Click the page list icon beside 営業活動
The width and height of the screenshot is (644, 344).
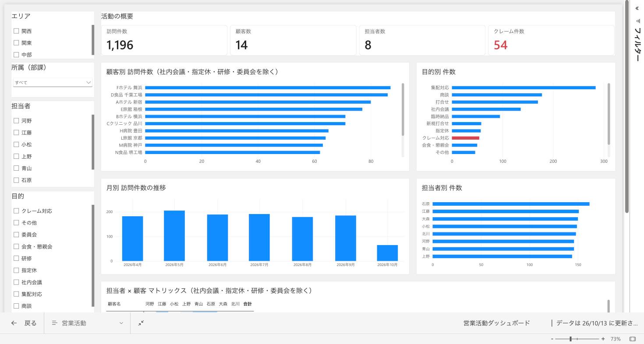[x=55, y=323]
